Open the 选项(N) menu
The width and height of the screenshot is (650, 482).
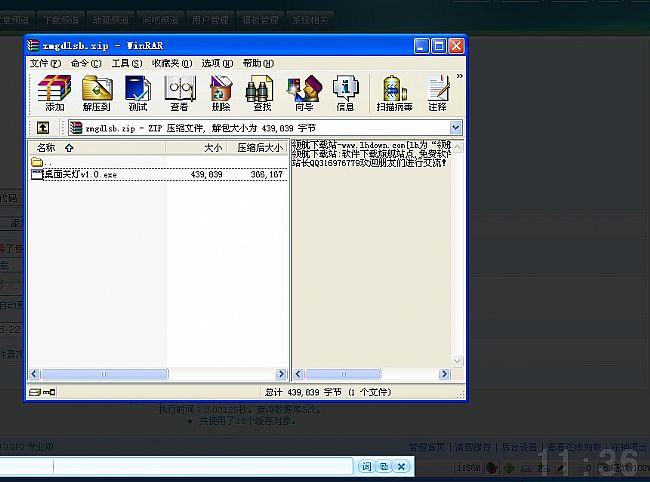[217, 63]
